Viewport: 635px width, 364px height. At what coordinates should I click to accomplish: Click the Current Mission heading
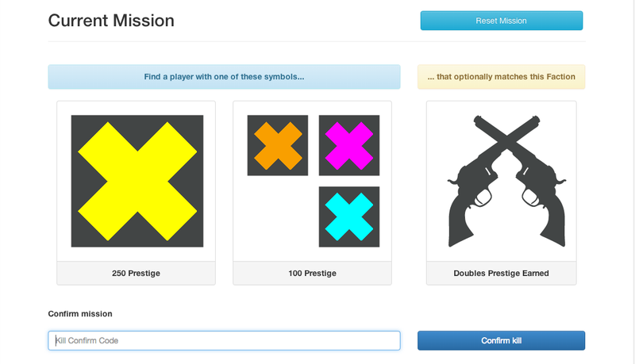(x=111, y=21)
